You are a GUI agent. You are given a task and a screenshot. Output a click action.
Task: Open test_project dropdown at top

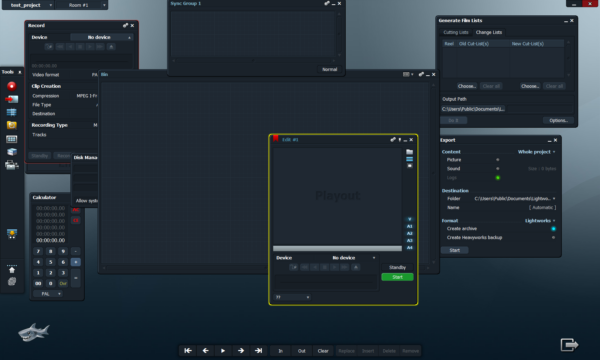click(28, 5)
